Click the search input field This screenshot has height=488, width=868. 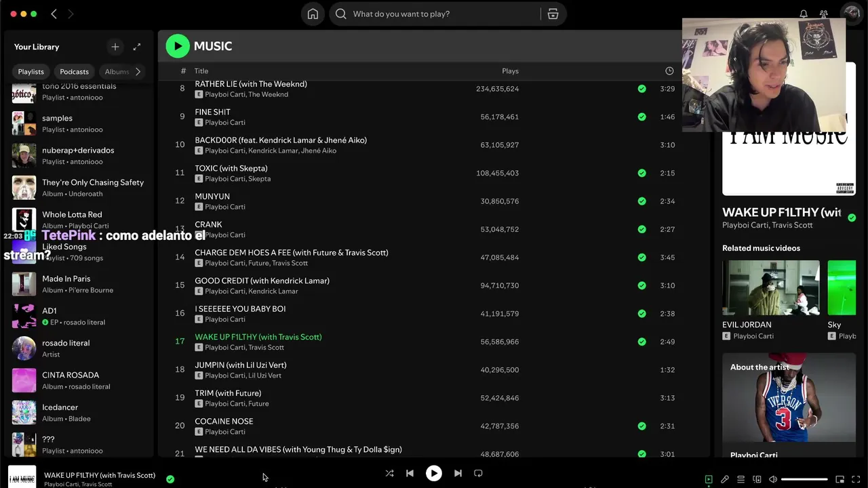[444, 14]
